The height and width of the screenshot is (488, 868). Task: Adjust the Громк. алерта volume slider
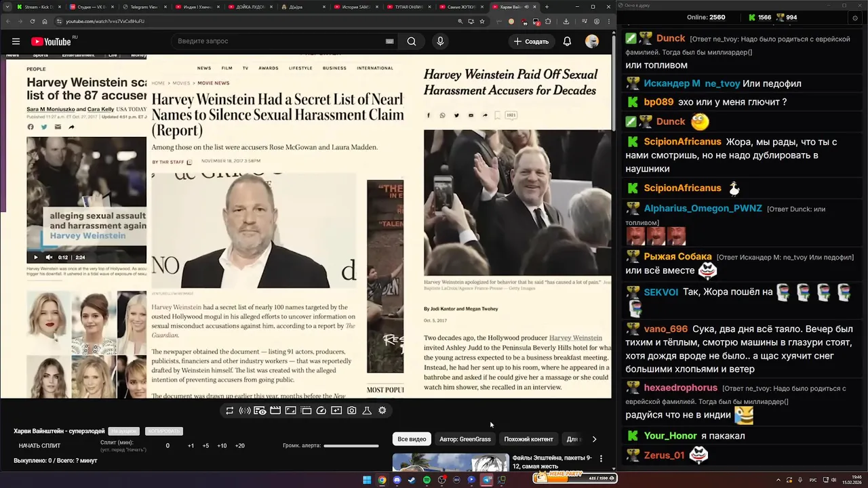(x=351, y=446)
